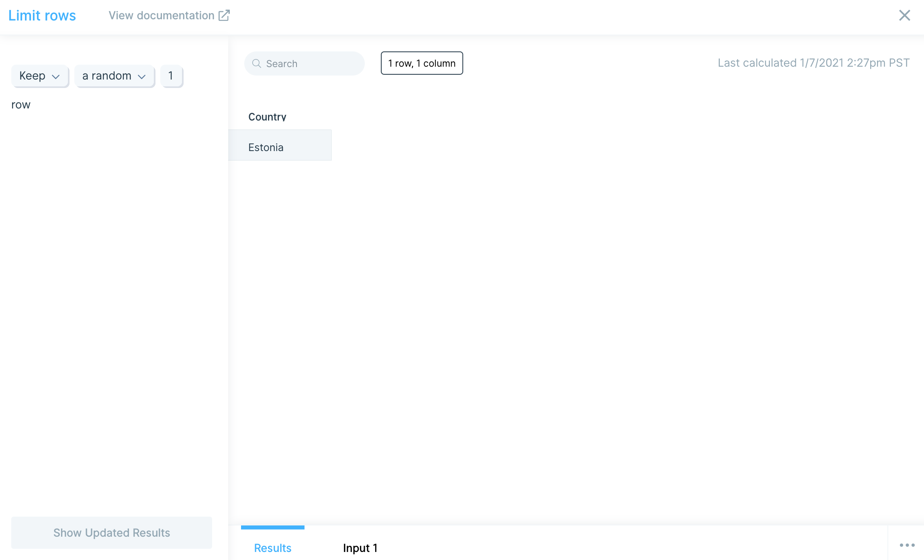Switch to the Input 1 tab
The height and width of the screenshot is (560, 924).
click(360, 548)
